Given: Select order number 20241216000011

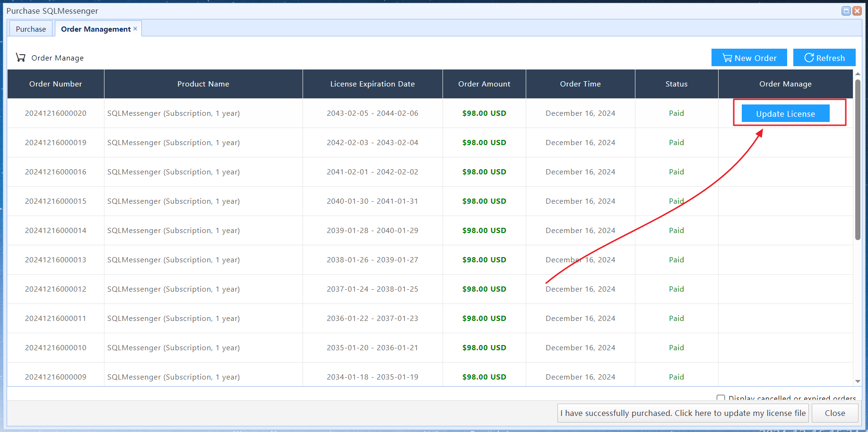Looking at the screenshot, I should pos(56,318).
